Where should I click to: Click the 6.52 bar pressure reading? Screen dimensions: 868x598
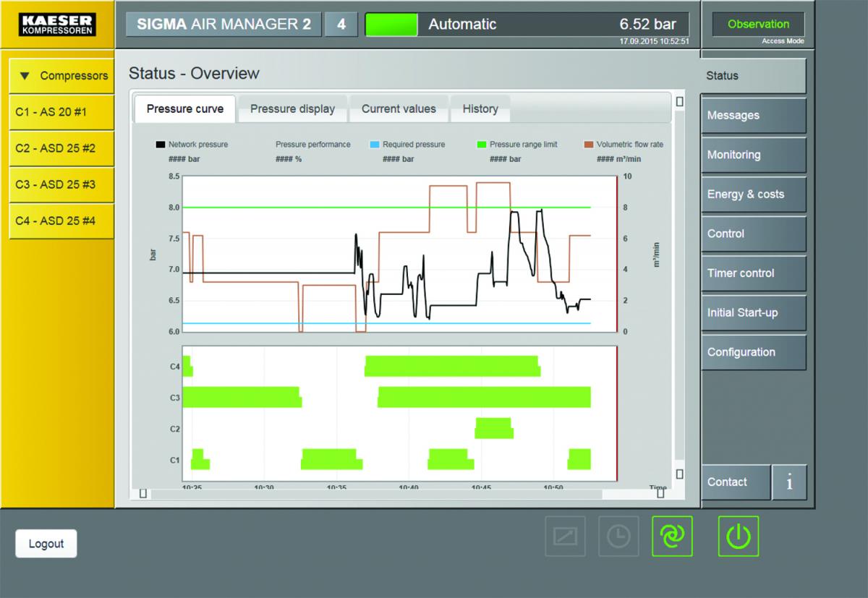(647, 24)
